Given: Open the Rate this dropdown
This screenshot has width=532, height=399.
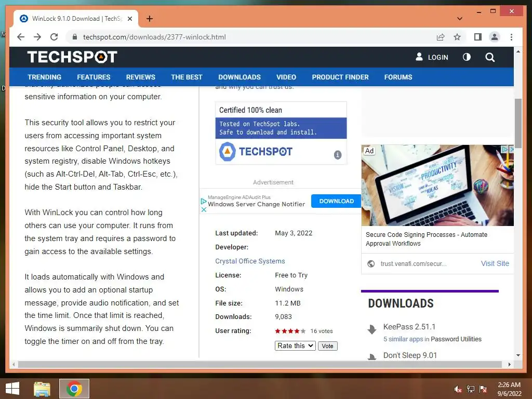Looking at the screenshot, I should click(295, 345).
